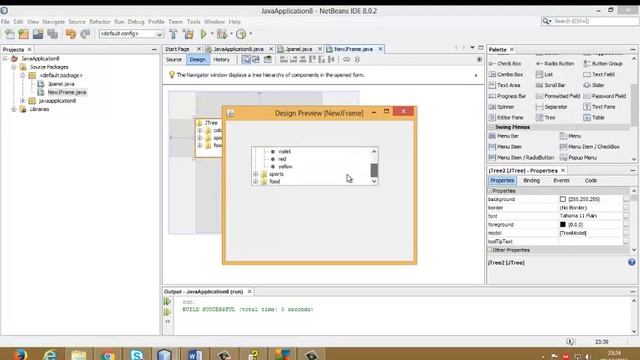Pick the Progress Bar palette component

point(507,96)
